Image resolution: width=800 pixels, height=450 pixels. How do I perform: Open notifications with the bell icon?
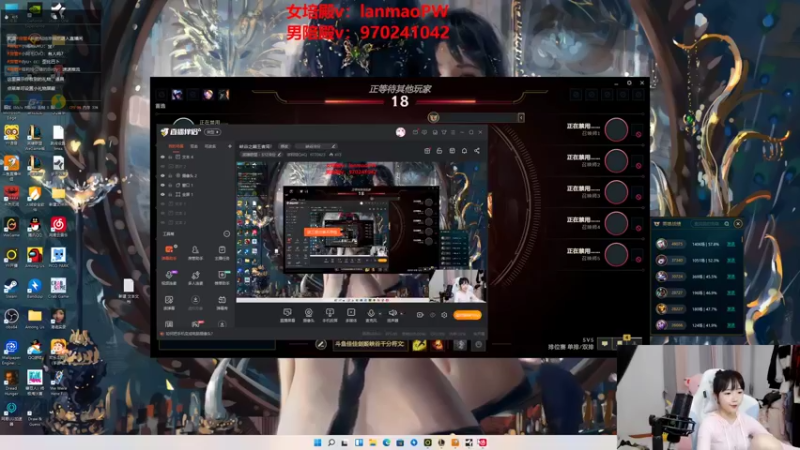click(x=464, y=151)
